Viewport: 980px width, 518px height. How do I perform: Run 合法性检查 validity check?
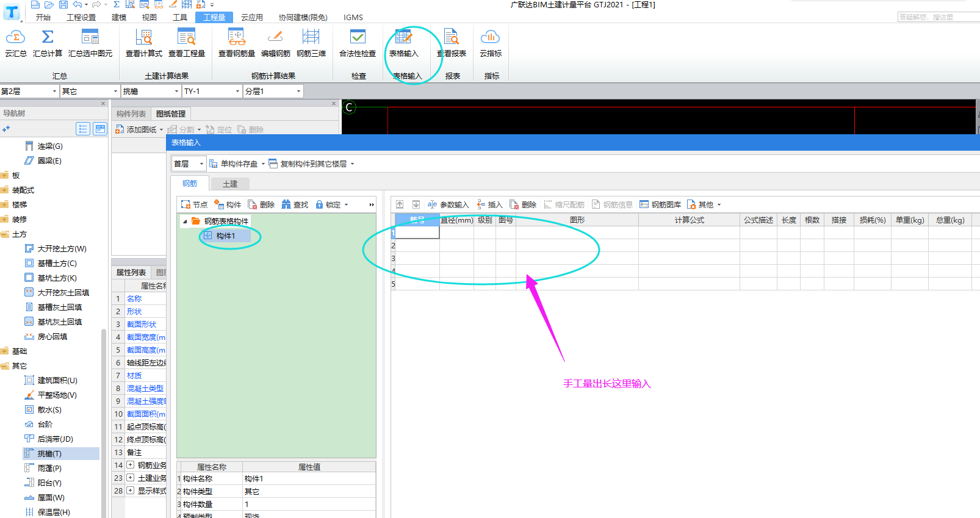pos(358,43)
